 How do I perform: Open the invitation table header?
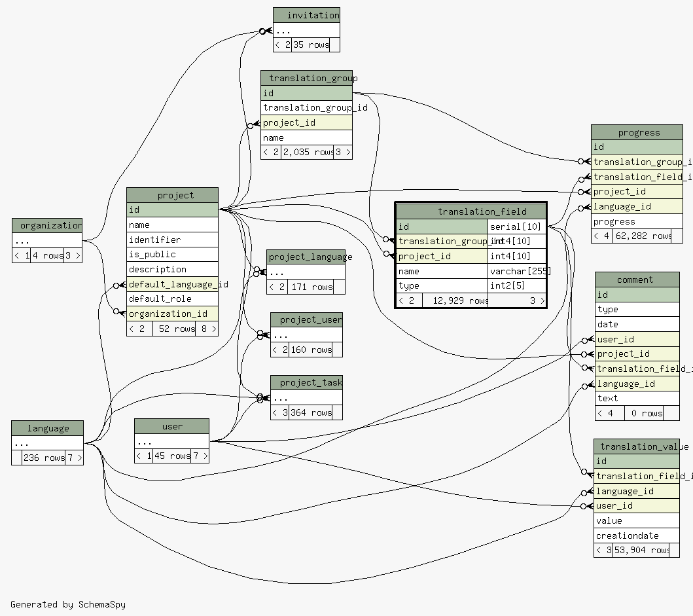(x=306, y=15)
